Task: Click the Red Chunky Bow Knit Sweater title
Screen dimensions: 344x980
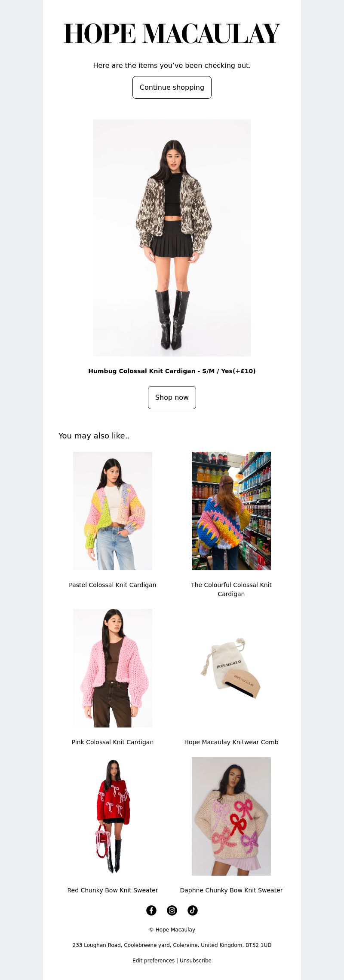Action: pos(113,890)
